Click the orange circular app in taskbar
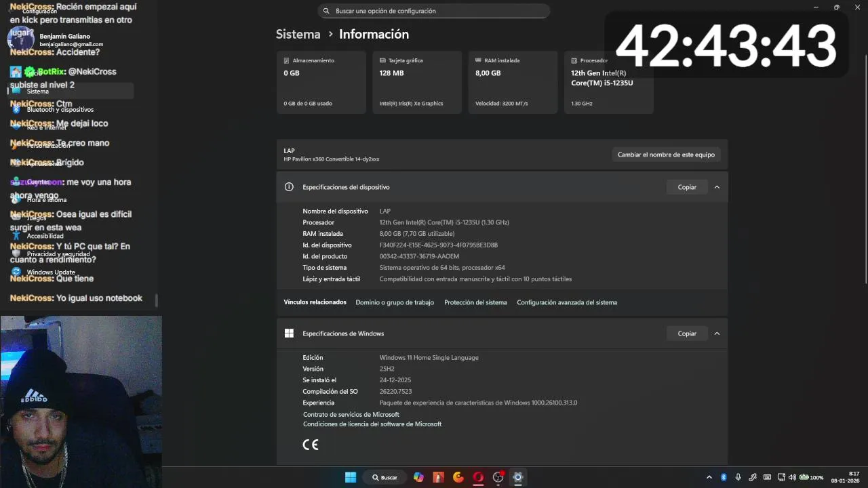 [x=458, y=477]
